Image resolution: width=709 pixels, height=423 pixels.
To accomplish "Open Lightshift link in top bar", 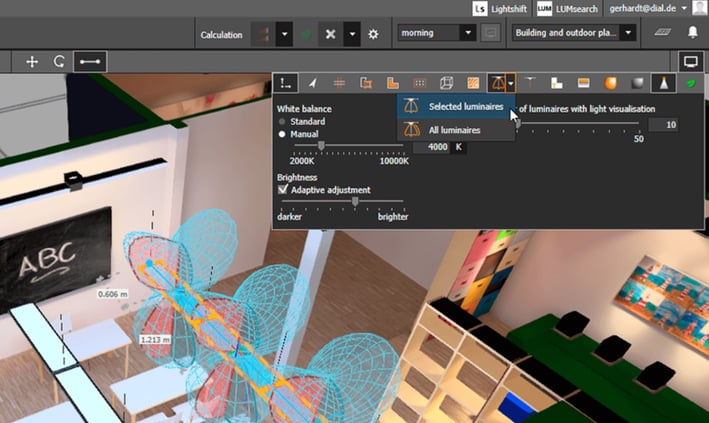I will 501,8.
